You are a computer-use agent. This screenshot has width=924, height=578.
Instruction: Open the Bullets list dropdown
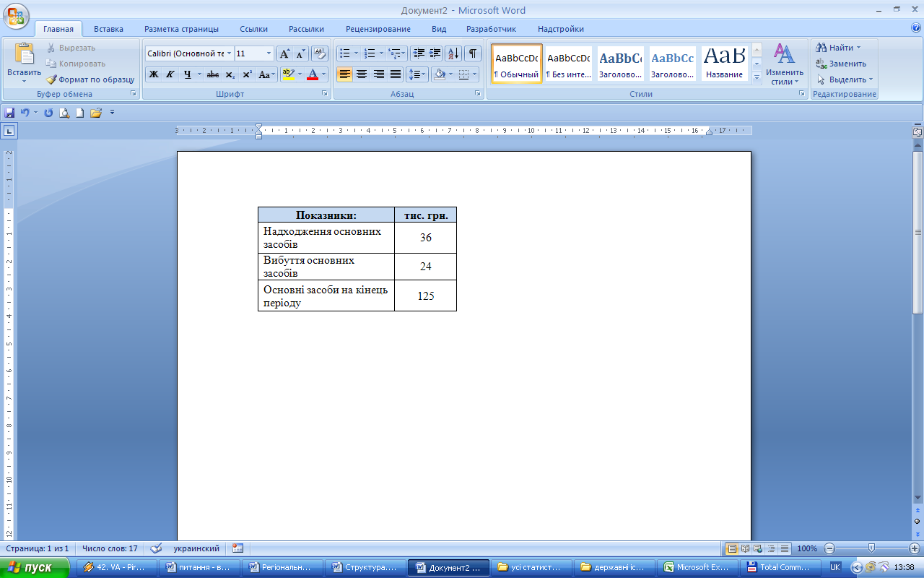(x=356, y=53)
